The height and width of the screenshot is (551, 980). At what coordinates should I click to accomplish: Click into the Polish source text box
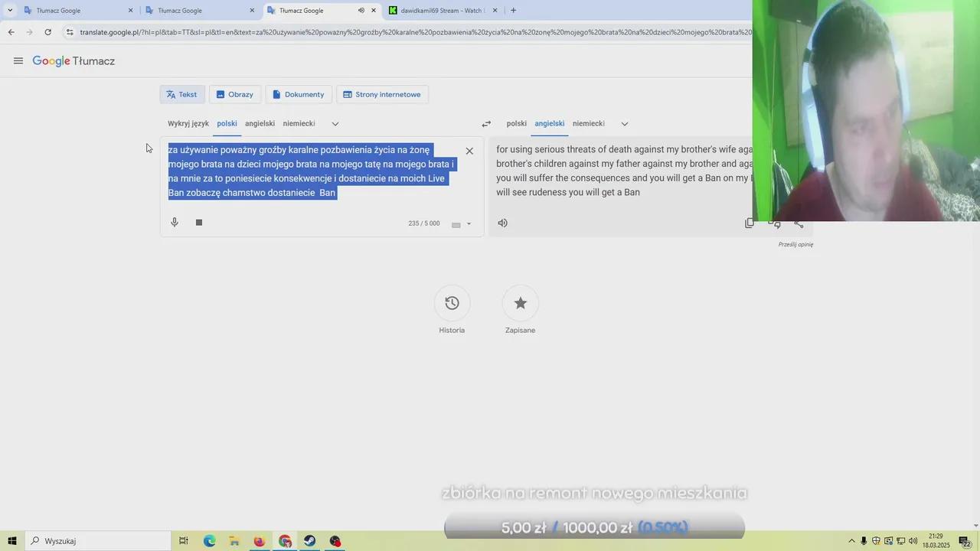(x=312, y=171)
